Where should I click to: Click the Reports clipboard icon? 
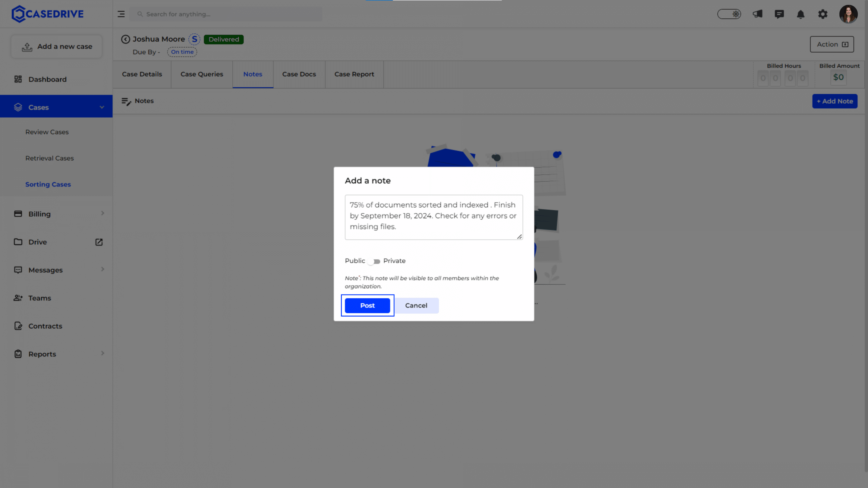click(x=18, y=354)
